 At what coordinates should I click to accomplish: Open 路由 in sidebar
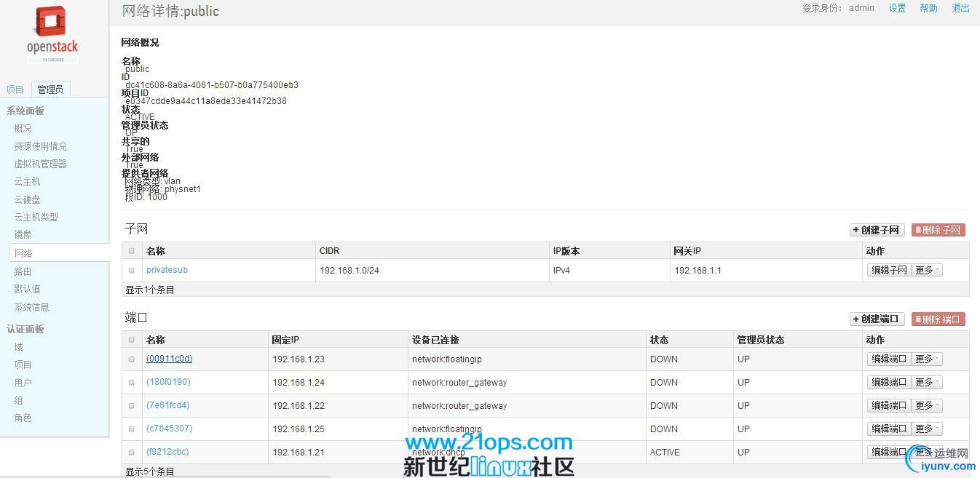(23, 271)
